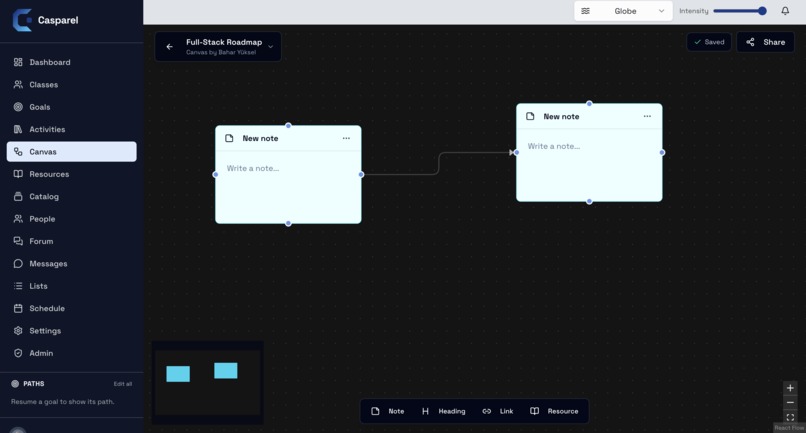
Task: Click the theme settings sliders icon
Action: (585, 11)
